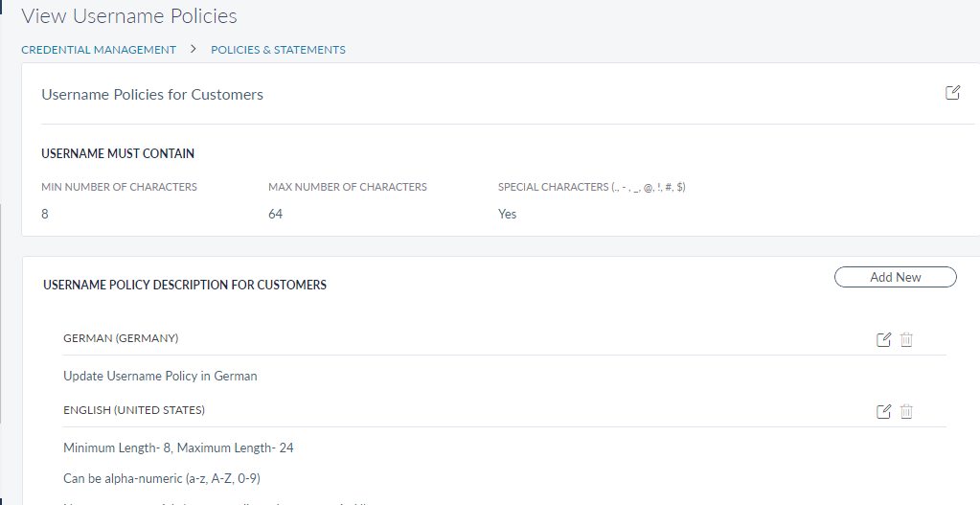
Task: Click the USERNAME POLICY DESCRIPTION FOR CUSTOMERS heading
Action: click(185, 285)
